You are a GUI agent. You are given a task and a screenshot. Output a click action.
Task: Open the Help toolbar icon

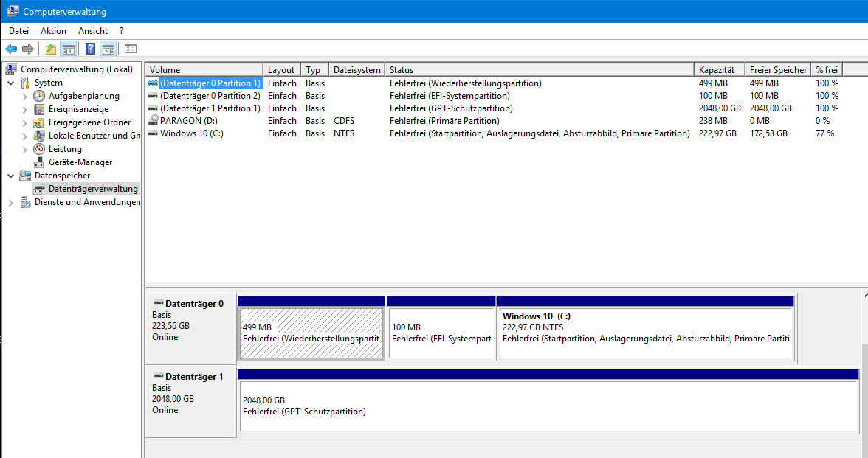(x=90, y=49)
